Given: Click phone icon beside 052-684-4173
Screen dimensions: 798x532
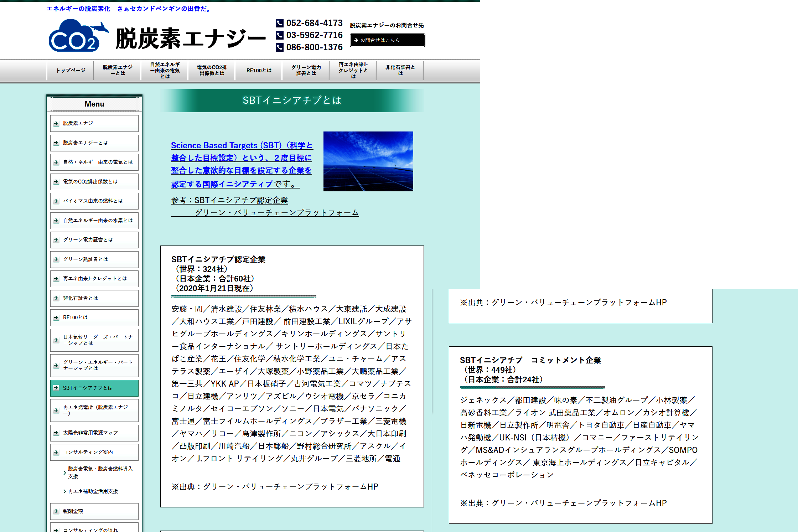Looking at the screenshot, I should click(280, 23).
